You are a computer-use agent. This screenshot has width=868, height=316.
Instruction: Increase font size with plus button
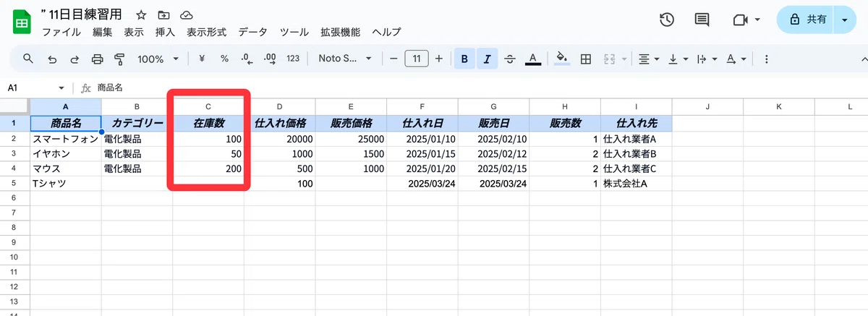pyautogui.click(x=438, y=59)
